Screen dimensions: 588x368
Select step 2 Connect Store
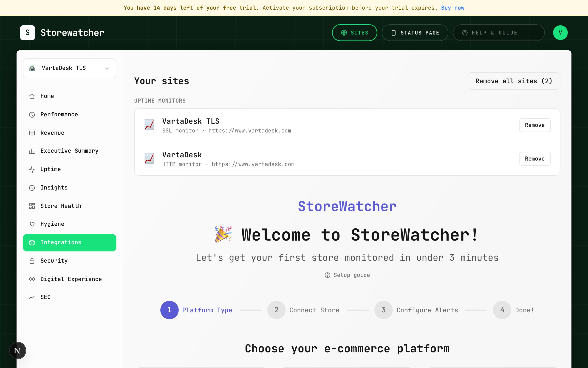[303, 310]
